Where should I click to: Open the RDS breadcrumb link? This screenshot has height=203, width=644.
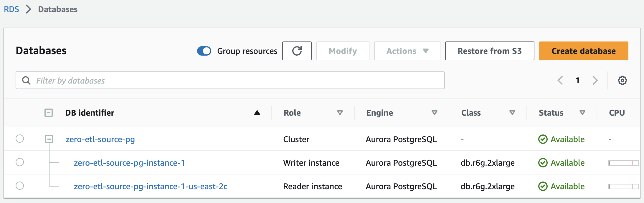point(11,9)
